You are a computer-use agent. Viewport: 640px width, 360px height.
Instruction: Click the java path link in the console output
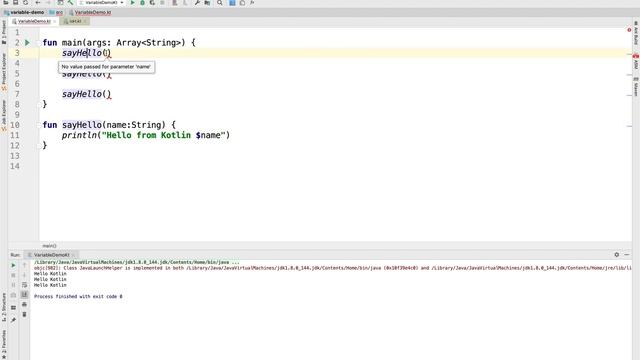[137, 262]
